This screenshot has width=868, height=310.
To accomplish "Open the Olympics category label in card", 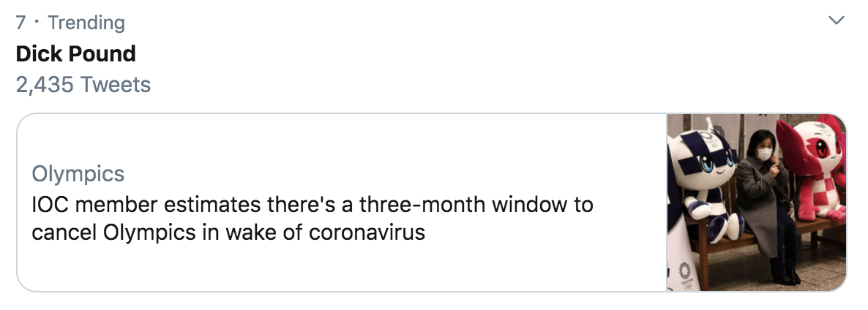I will coord(78,174).
